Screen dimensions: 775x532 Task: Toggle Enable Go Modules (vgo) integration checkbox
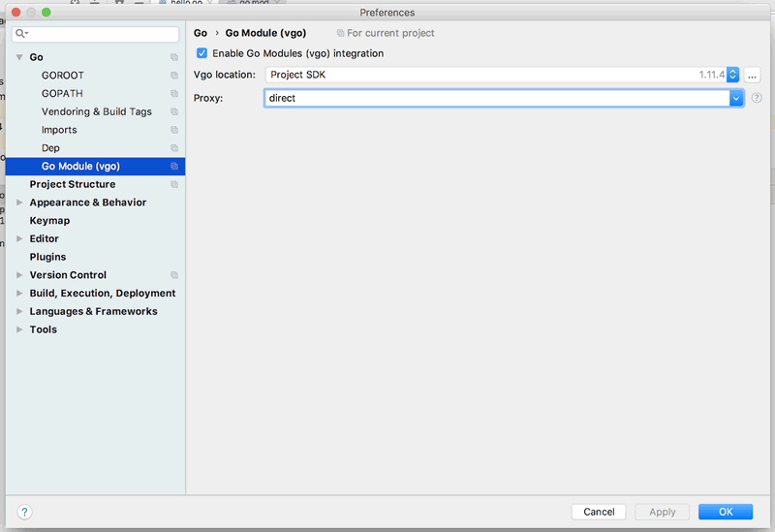pos(201,53)
